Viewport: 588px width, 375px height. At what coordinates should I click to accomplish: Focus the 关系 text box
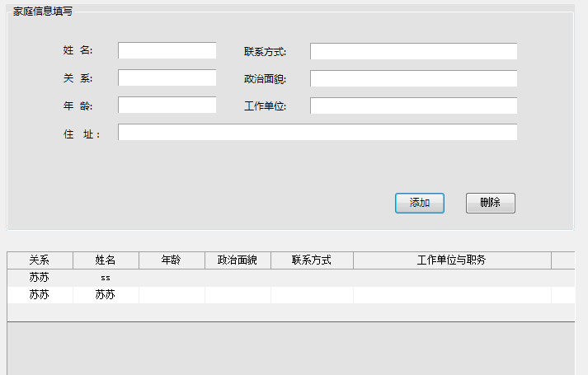click(167, 77)
